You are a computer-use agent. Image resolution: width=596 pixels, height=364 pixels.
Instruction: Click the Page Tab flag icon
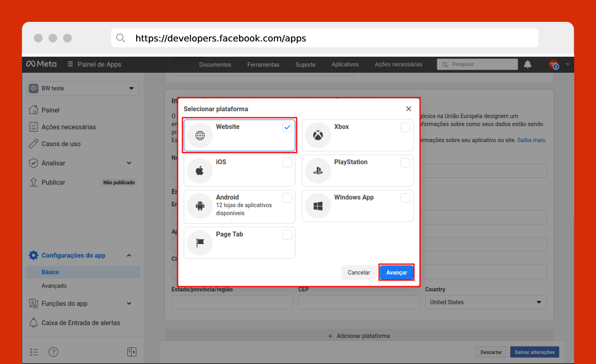200,243
